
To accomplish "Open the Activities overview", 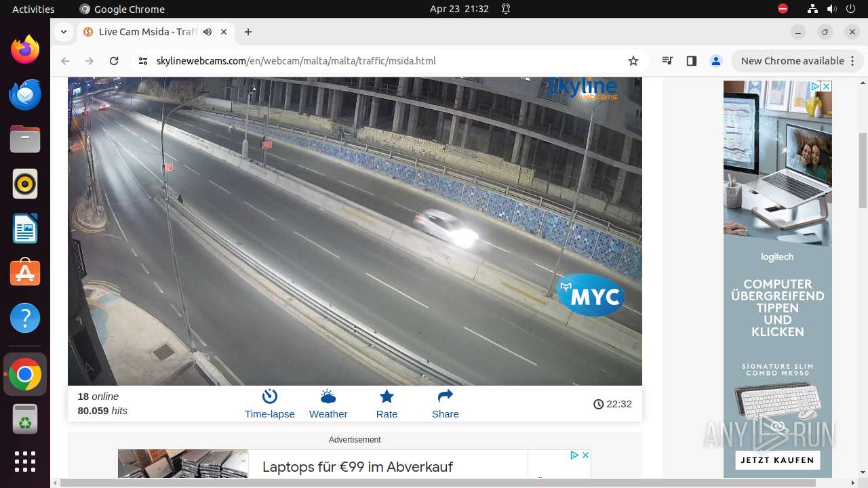I will [33, 9].
